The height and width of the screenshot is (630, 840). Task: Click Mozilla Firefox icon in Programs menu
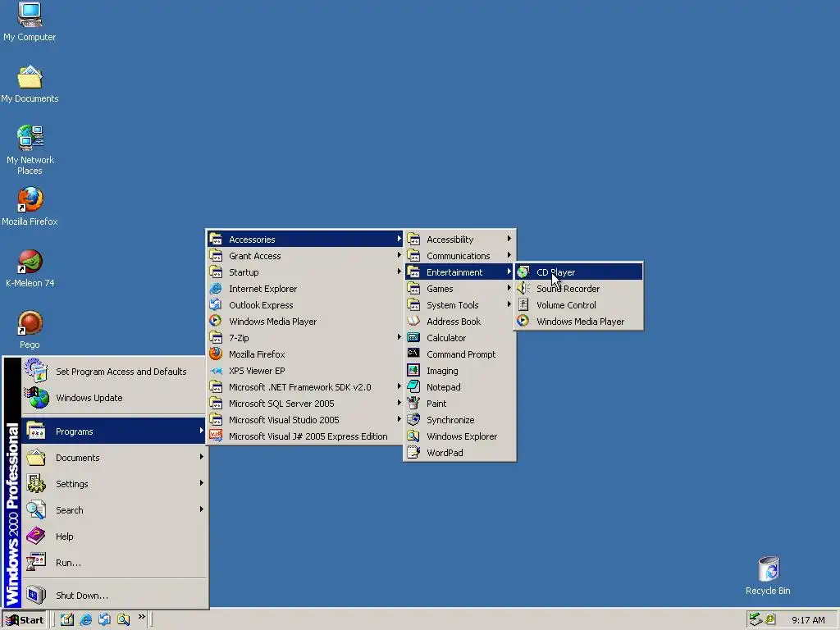pyautogui.click(x=216, y=354)
